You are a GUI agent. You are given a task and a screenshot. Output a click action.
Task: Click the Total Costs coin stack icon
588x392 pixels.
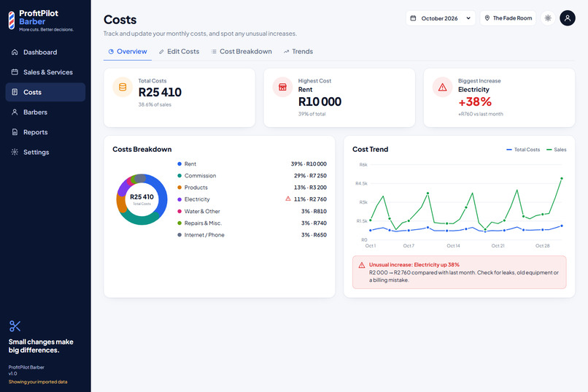coord(123,87)
